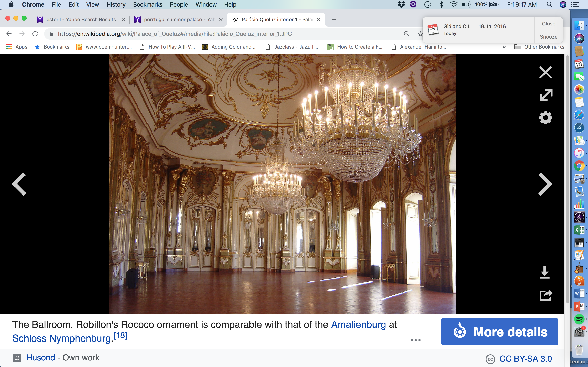This screenshot has width=588, height=367.
Task: Close the media viewer with the X icon
Action: click(x=546, y=72)
